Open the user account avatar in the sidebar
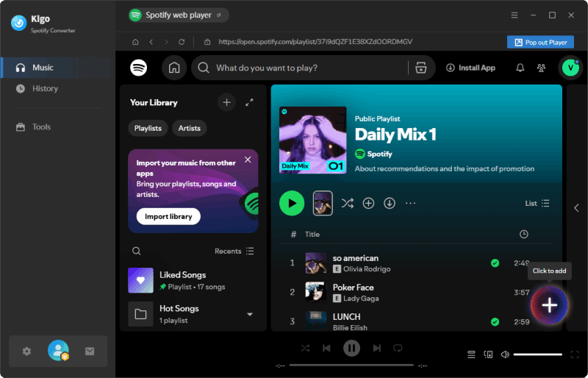The width and height of the screenshot is (588, 378). point(58,351)
